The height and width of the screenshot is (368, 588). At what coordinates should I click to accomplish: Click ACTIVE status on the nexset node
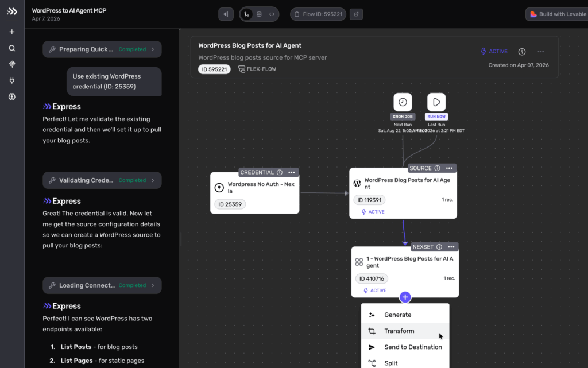pyautogui.click(x=375, y=290)
